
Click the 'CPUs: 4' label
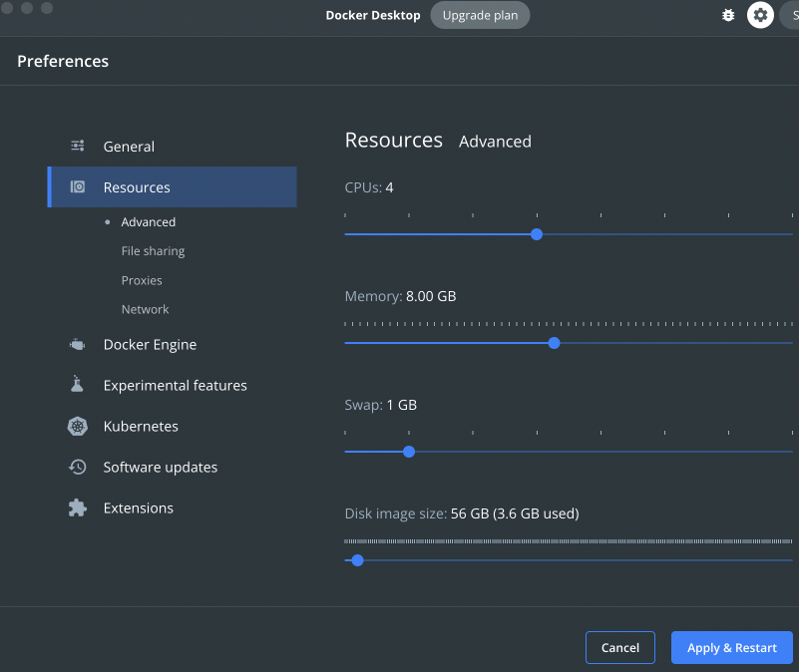click(369, 187)
